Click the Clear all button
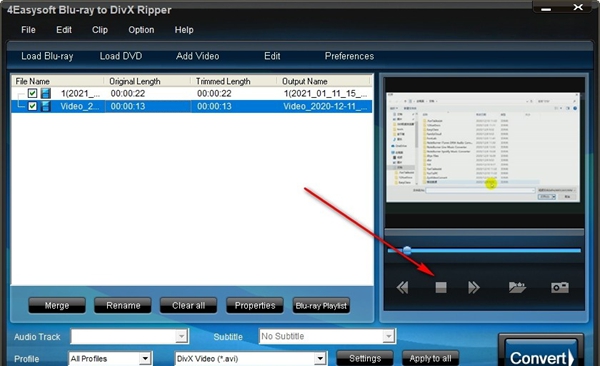The height and width of the screenshot is (366, 600). 188,306
